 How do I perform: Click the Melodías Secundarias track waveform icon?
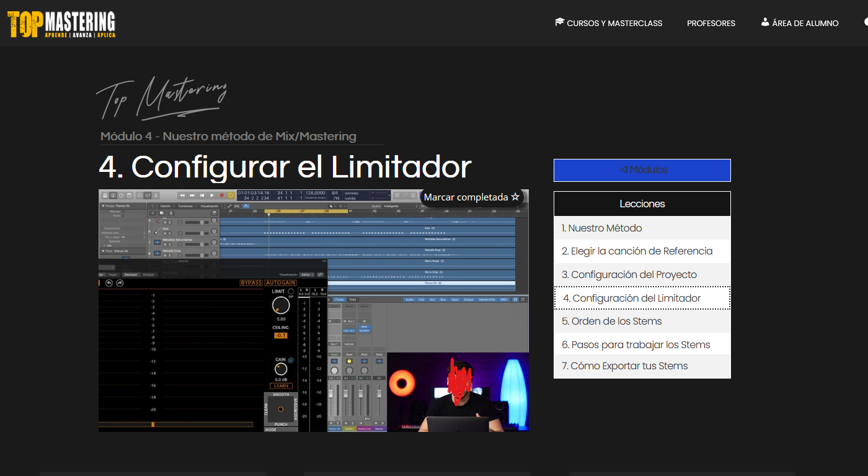[157, 243]
